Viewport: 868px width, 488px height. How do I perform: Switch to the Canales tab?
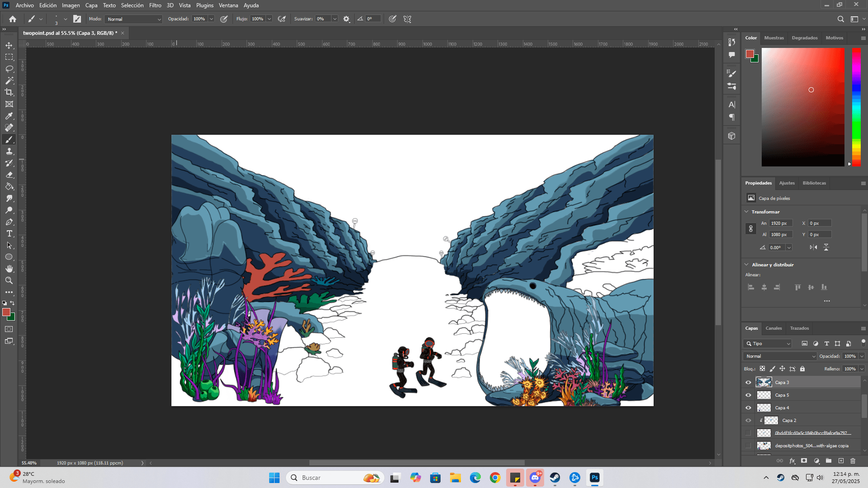tap(773, 328)
